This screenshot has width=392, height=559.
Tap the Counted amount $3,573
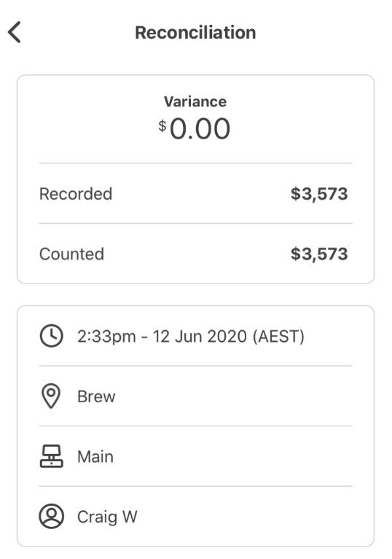(319, 254)
